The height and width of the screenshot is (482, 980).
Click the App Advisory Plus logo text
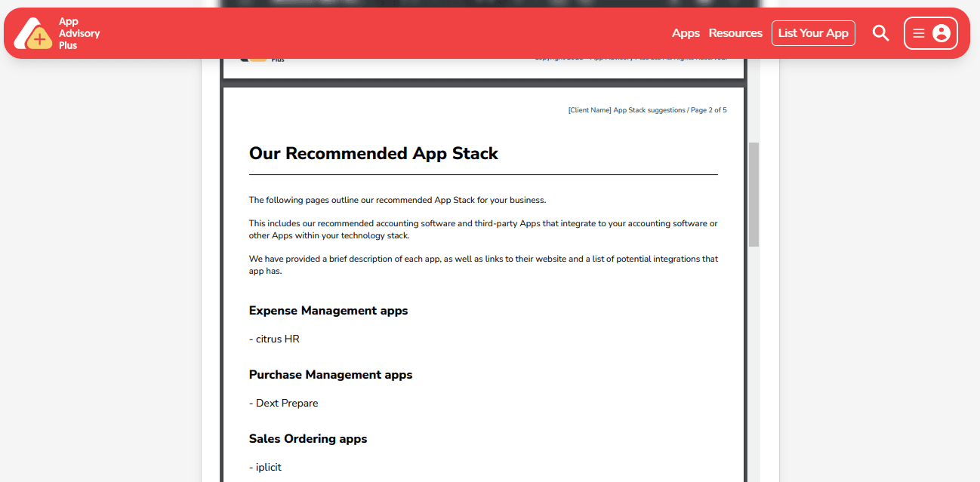(79, 34)
